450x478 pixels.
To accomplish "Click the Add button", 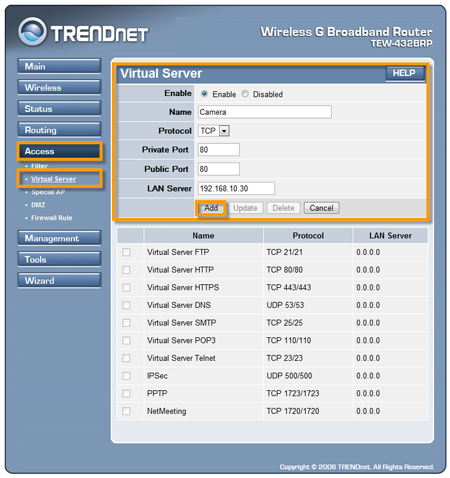I will pyautogui.click(x=211, y=208).
